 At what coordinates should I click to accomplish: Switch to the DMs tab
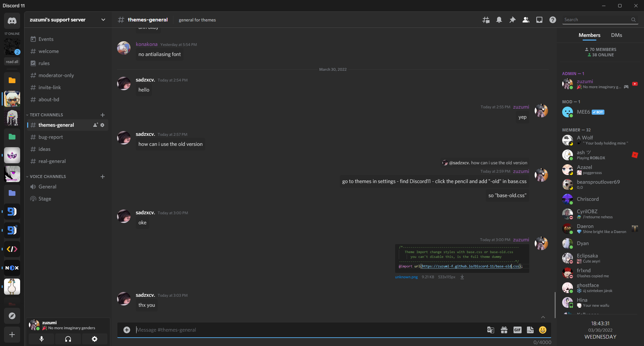tap(616, 35)
